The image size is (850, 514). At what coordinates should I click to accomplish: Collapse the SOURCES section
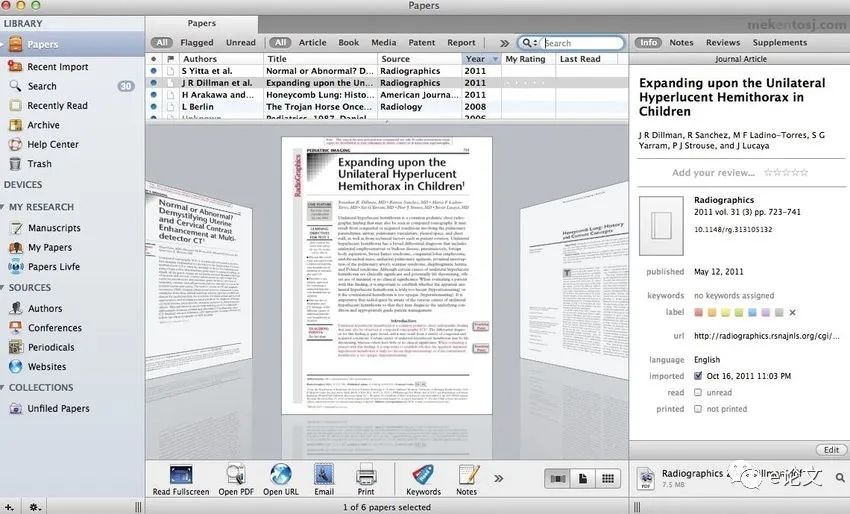[x=3, y=287]
